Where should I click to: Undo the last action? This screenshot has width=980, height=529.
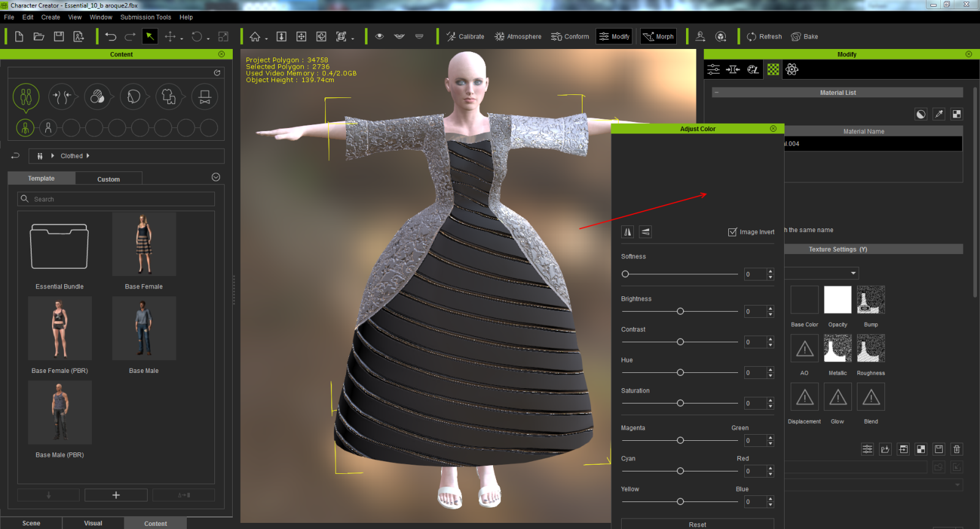click(x=111, y=37)
